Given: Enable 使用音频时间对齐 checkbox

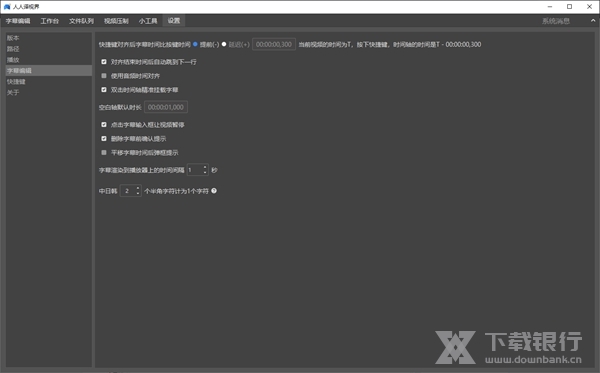Looking at the screenshot, I should pyautogui.click(x=104, y=76).
